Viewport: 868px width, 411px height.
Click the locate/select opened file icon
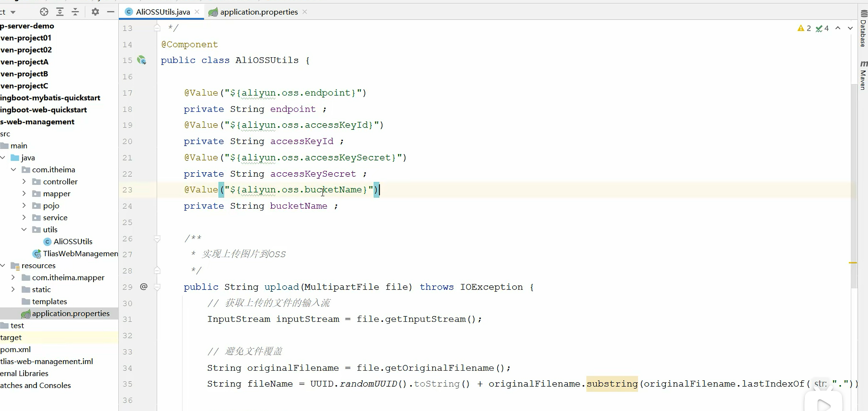(44, 12)
